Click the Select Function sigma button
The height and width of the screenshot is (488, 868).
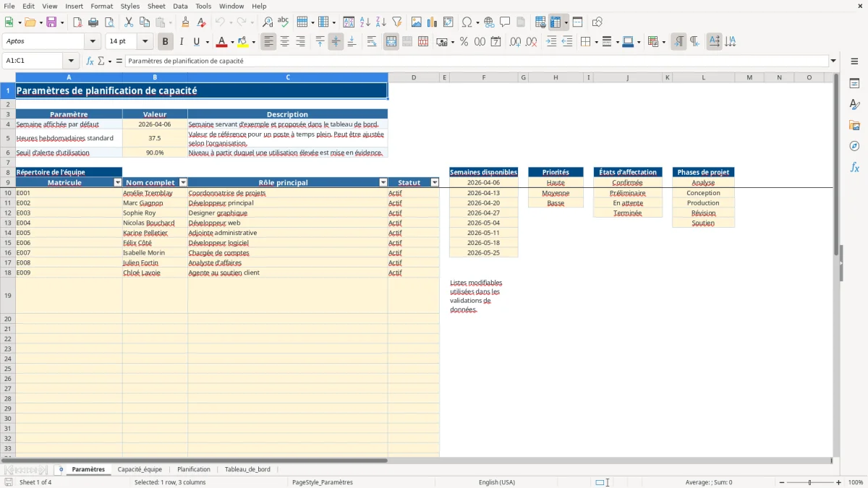click(x=101, y=61)
